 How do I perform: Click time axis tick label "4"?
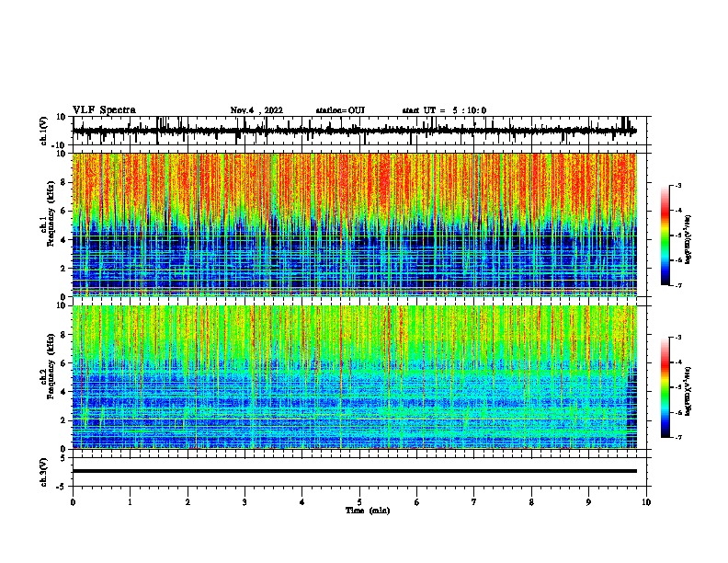coord(302,502)
